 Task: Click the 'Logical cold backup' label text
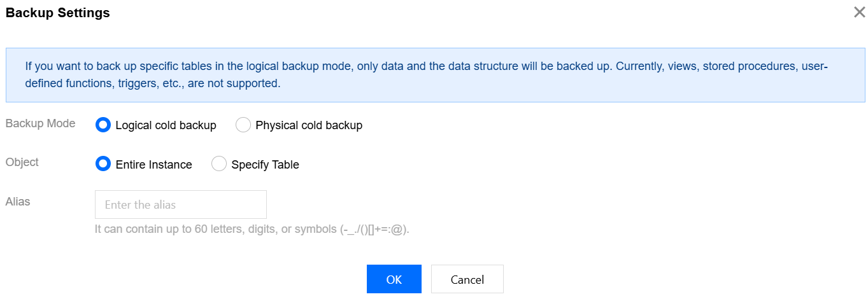(166, 125)
